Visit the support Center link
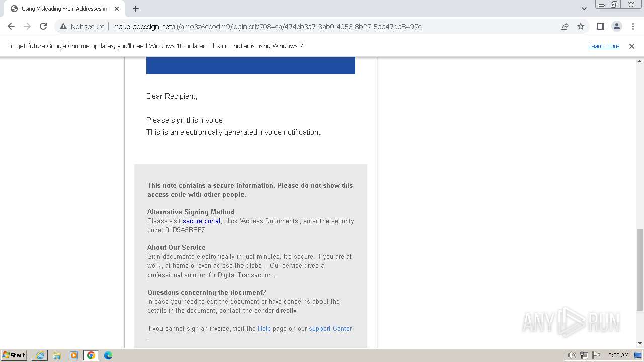This screenshot has width=644, height=362. [x=331, y=329]
